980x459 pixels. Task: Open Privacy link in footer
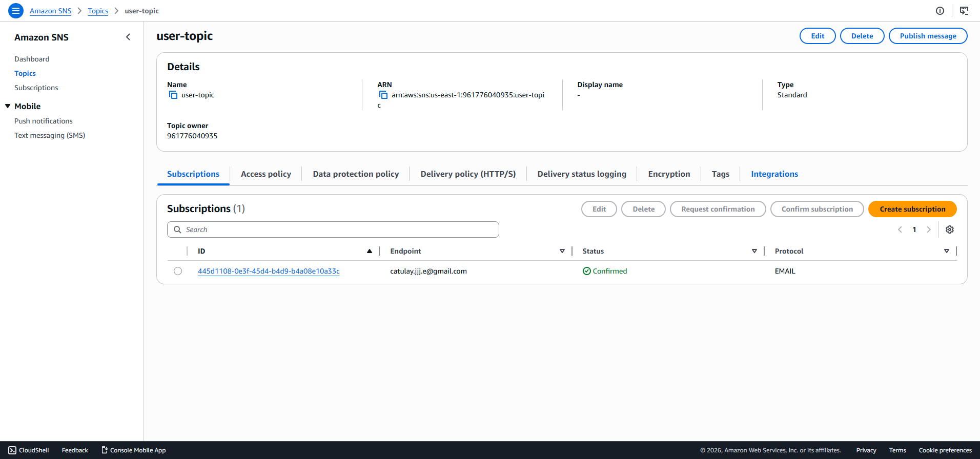tap(866, 450)
